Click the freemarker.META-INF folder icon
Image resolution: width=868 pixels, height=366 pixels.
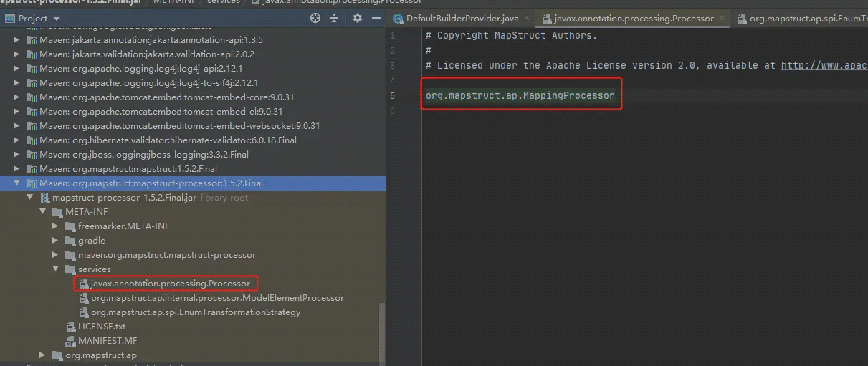70,226
